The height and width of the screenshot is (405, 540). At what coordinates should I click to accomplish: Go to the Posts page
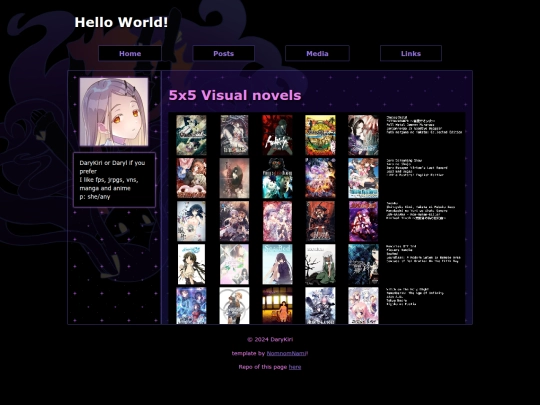point(224,53)
